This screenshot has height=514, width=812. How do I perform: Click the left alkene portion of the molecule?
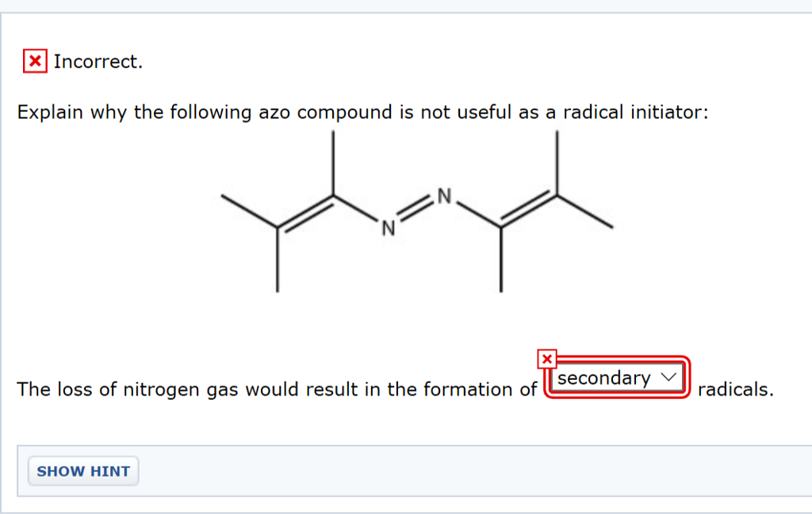coord(305,210)
